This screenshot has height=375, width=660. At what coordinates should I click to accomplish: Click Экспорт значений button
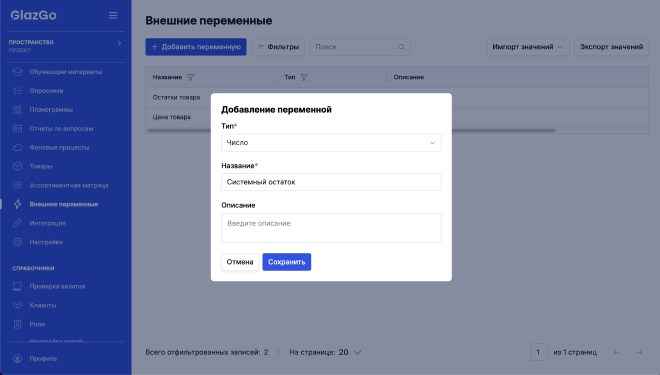[x=611, y=47]
